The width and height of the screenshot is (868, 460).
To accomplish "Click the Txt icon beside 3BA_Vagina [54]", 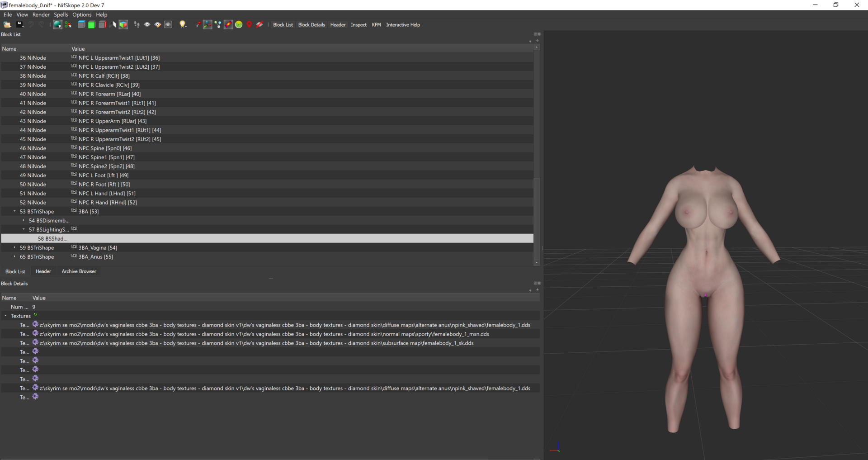I will point(74,247).
